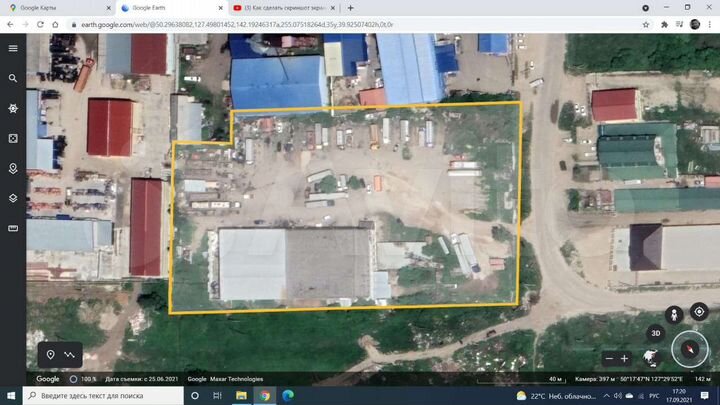
Task: Open Voyager ship-wheel icon
Action: point(13,108)
